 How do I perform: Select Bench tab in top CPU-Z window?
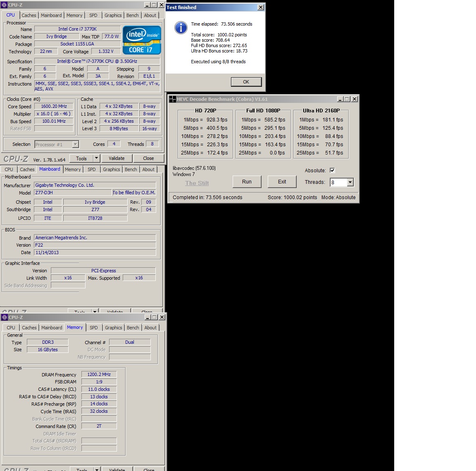(132, 15)
